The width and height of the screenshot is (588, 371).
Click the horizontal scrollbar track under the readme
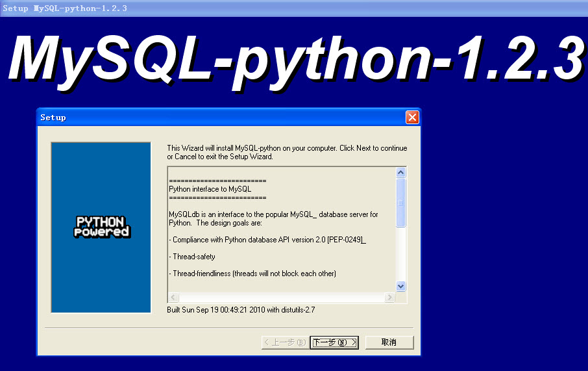point(281,298)
